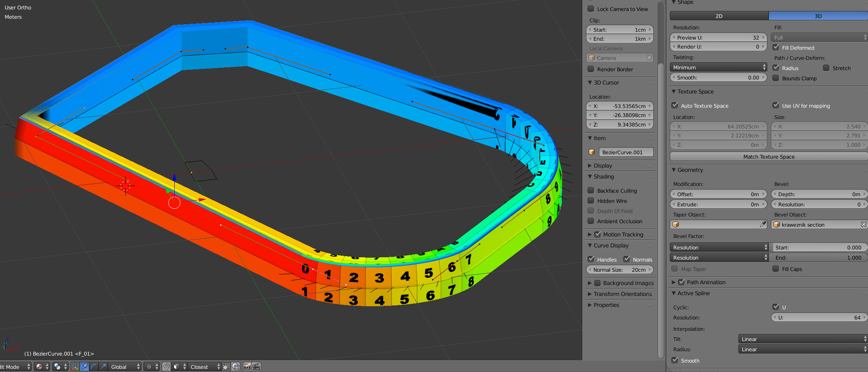Enable the Bounds Clamp checkbox
The height and width of the screenshot is (372, 868).
tap(776, 78)
